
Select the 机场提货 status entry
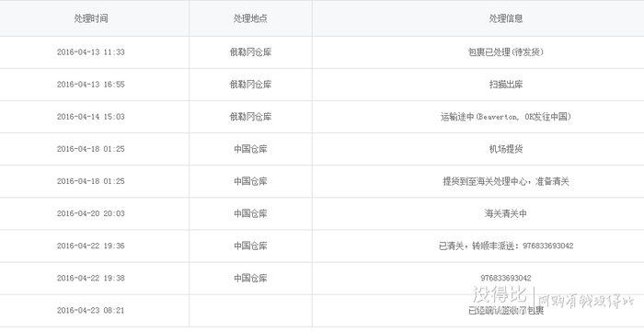[506, 149]
